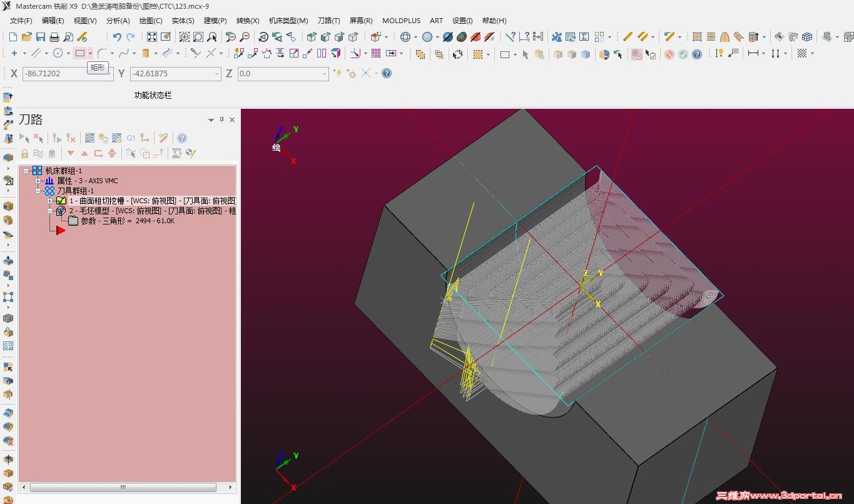Select 属性 - 3 - AXIS VMC item
Image resolution: width=854 pixels, height=504 pixels.
pos(88,181)
